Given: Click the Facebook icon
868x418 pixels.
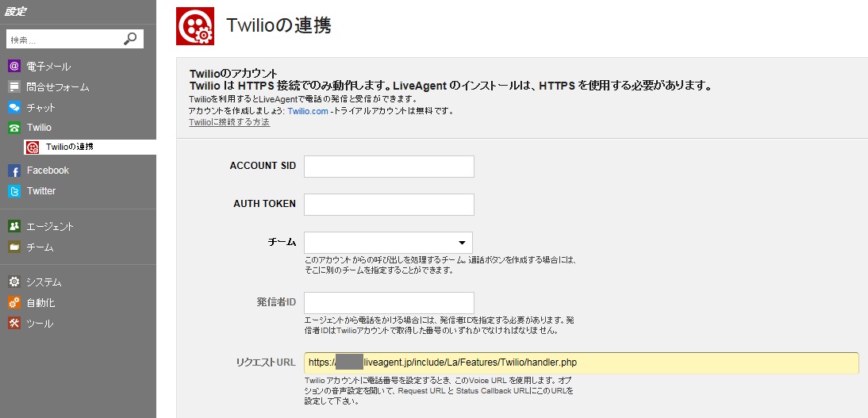Looking at the screenshot, I should [14, 171].
